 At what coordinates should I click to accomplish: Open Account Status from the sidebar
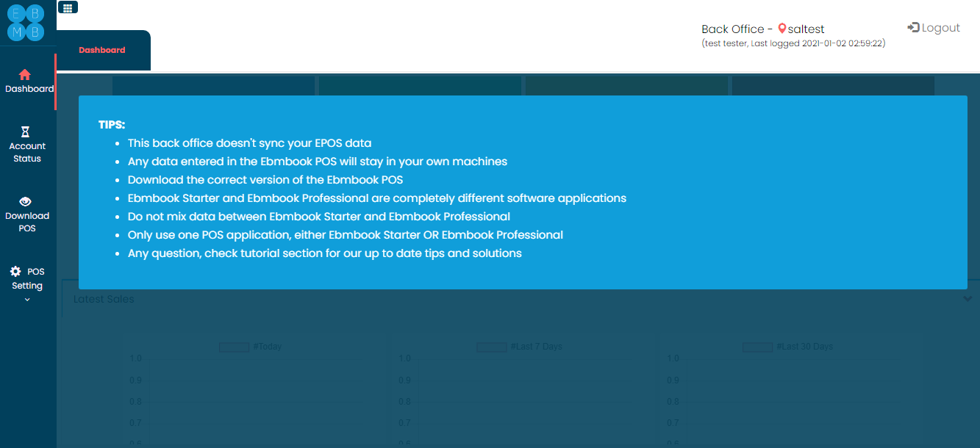click(x=27, y=144)
